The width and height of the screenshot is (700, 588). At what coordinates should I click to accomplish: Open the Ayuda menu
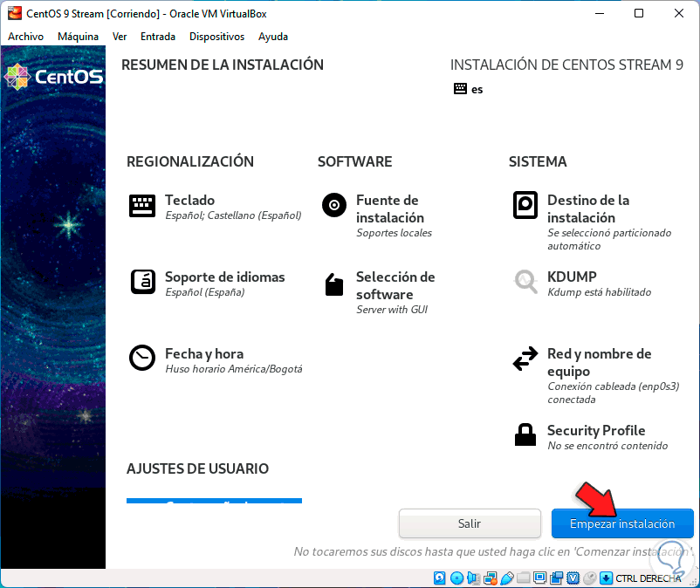click(273, 37)
